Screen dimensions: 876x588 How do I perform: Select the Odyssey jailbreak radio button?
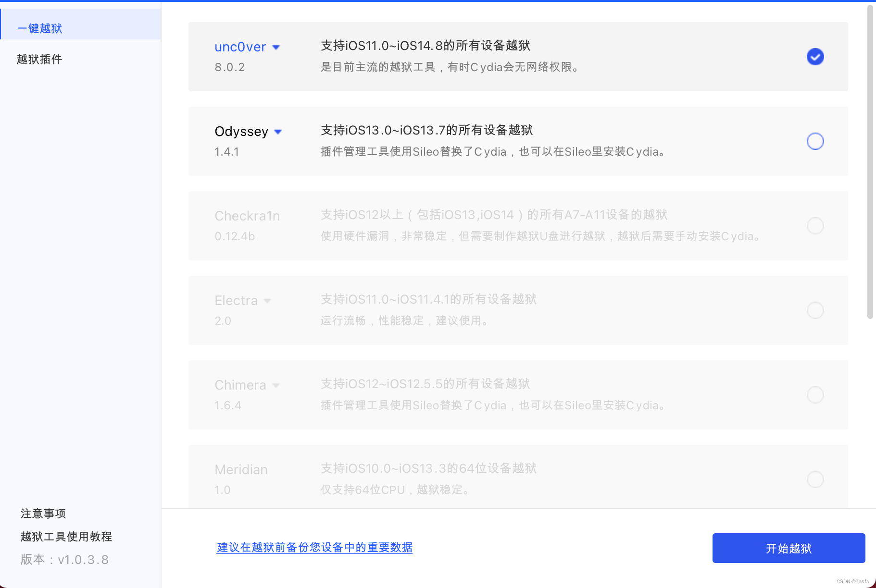[815, 141]
